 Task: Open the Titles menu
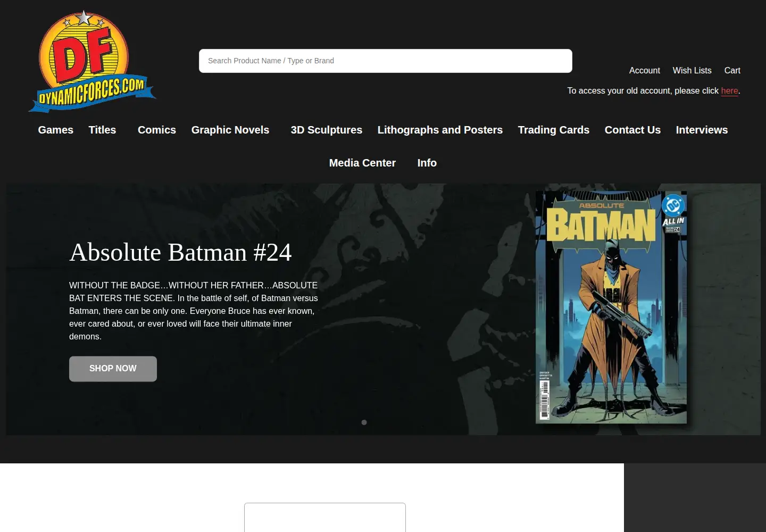tap(102, 130)
